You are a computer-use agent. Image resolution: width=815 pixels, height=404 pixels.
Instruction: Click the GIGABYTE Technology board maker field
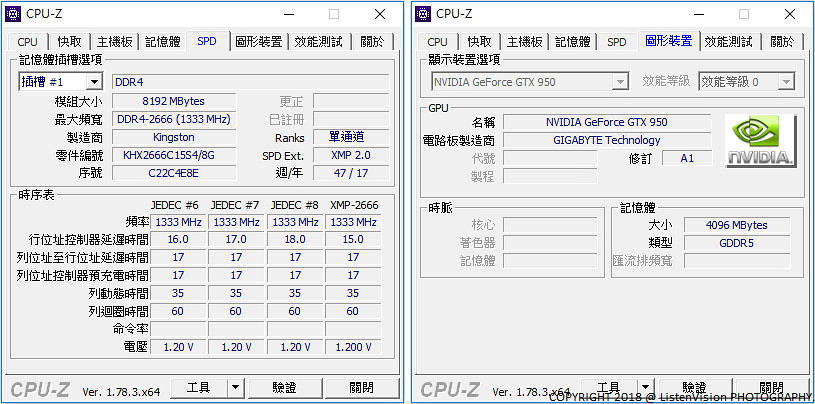[607, 140]
